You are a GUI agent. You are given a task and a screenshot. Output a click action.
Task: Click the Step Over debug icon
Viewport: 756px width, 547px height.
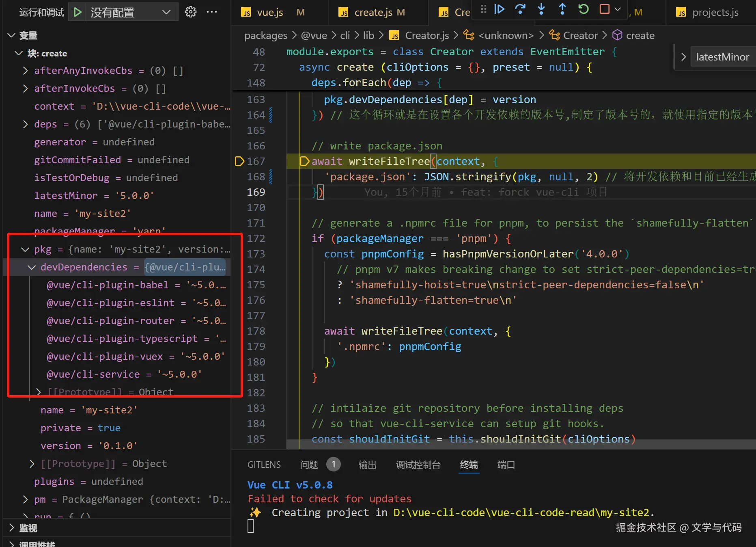[520, 9]
